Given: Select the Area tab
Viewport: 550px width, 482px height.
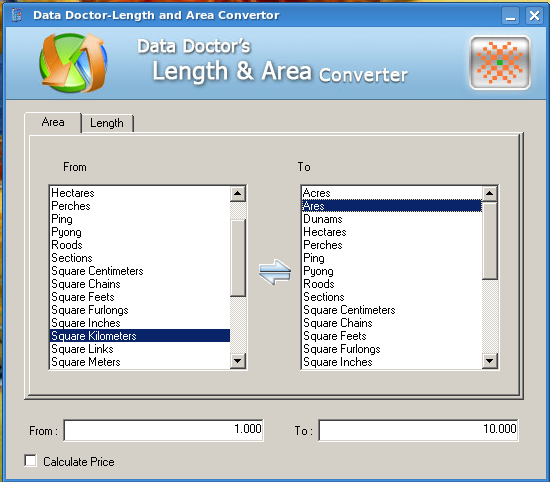Looking at the screenshot, I should pos(53,122).
